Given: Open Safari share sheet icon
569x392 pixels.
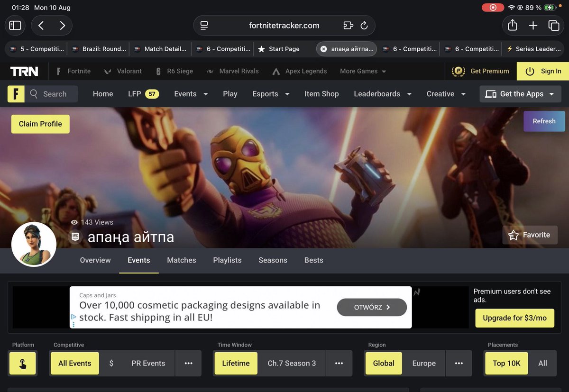Looking at the screenshot, I should (x=513, y=25).
